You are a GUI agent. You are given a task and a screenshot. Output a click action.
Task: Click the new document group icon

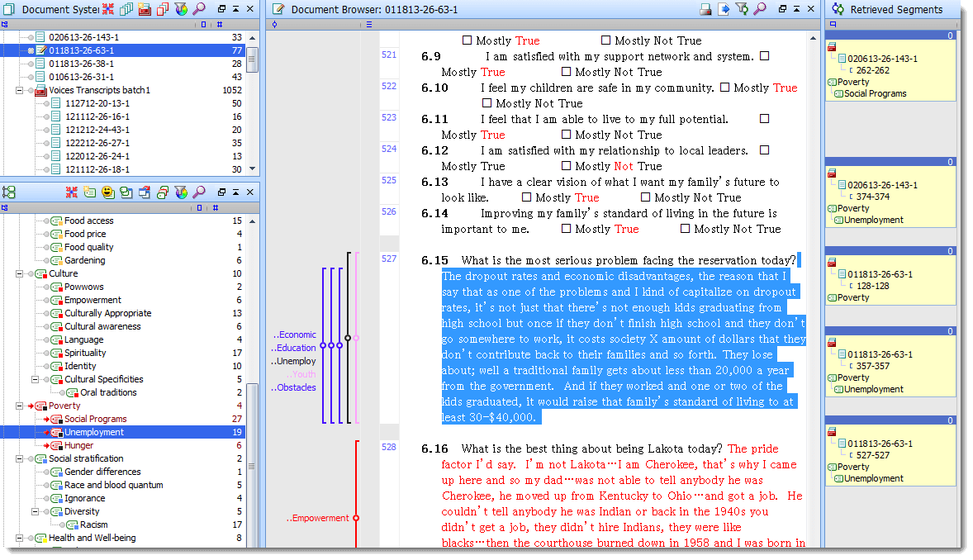tap(145, 9)
